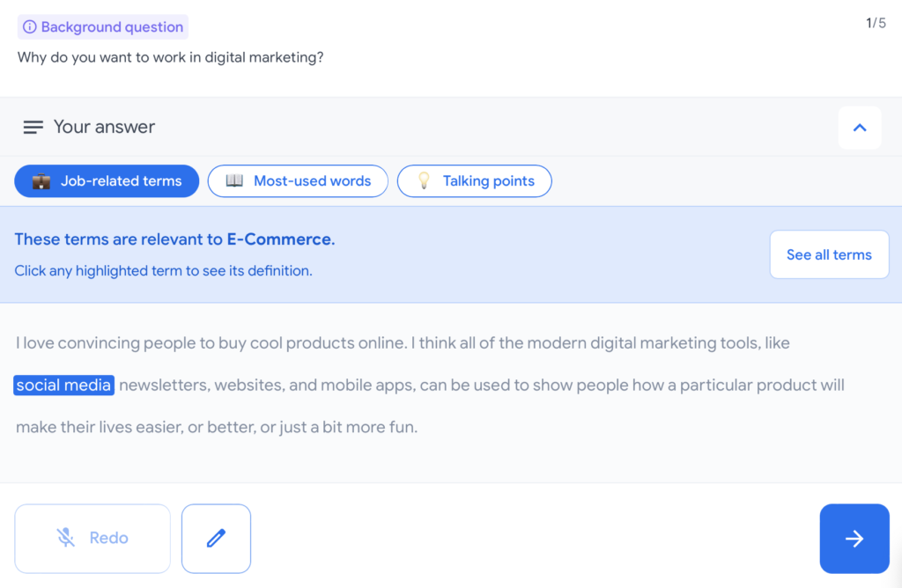The image size is (902, 588).
Task: Click the transcribed answer paragraph
Action: (430, 385)
